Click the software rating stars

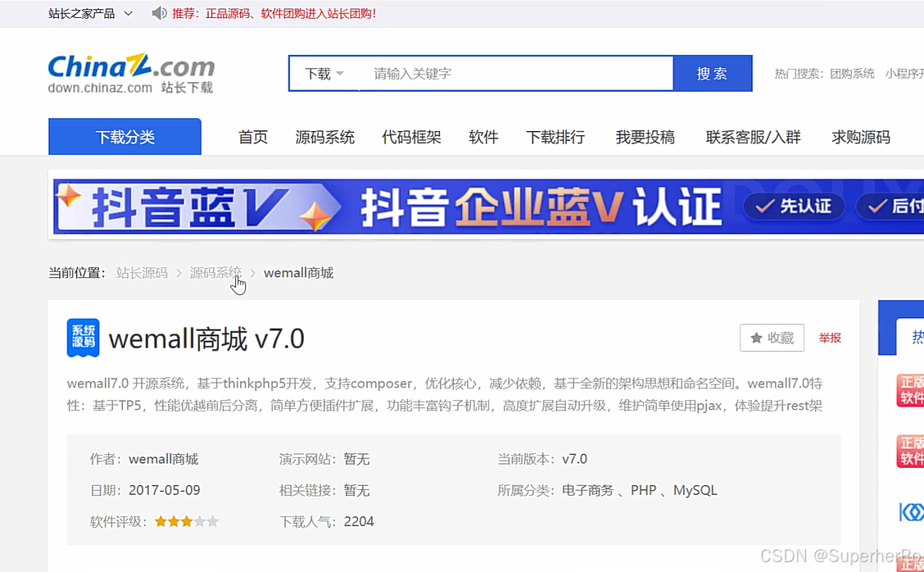click(x=186, y=521)
